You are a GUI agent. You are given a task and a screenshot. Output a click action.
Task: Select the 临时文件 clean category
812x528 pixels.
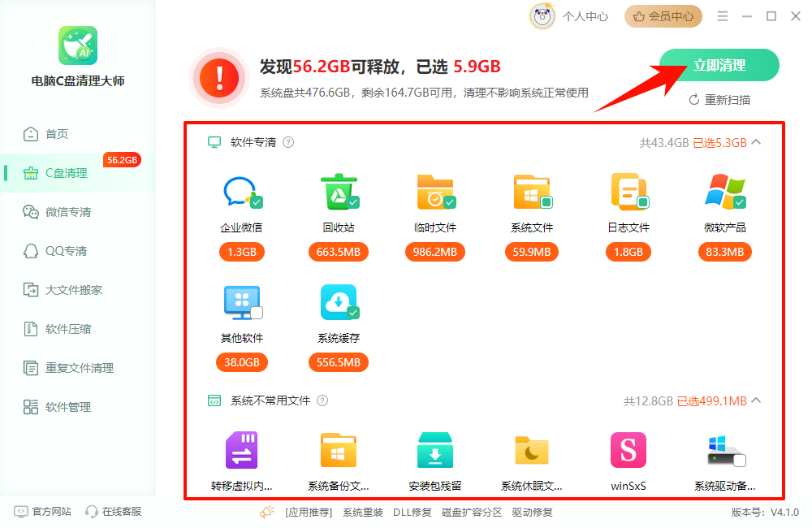tap(436, 193)
